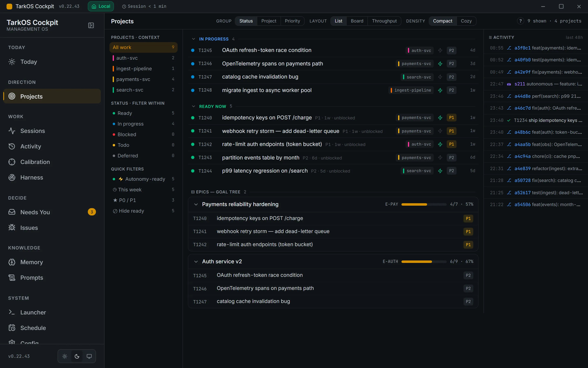Image resolution: width=588 pixels, height=368 pixels.
Task: Open Sessions via its pulse icon
Action: (12, 131)
